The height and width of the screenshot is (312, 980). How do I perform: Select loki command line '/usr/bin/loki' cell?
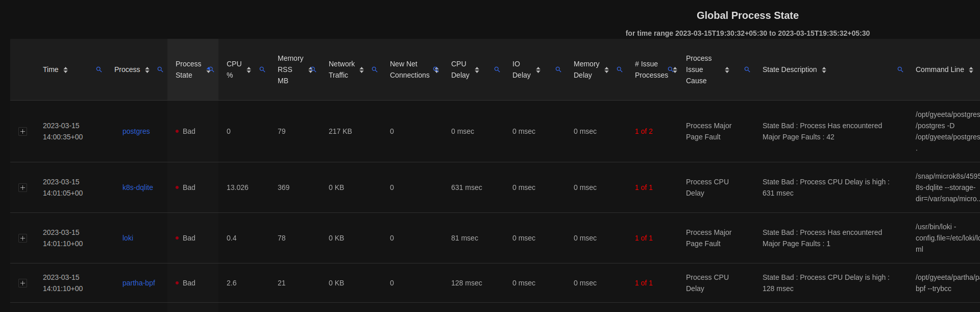(947, 238)
